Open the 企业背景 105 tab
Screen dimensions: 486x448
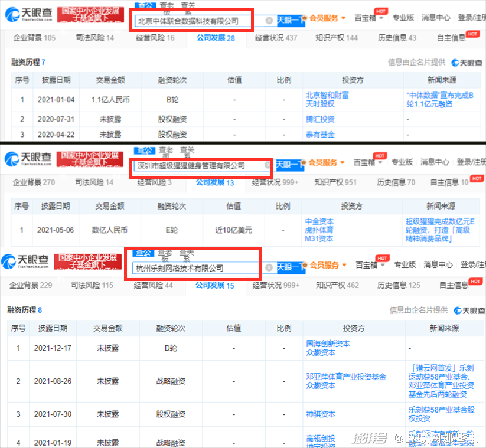pyautogui.click(x=34, y=38)
